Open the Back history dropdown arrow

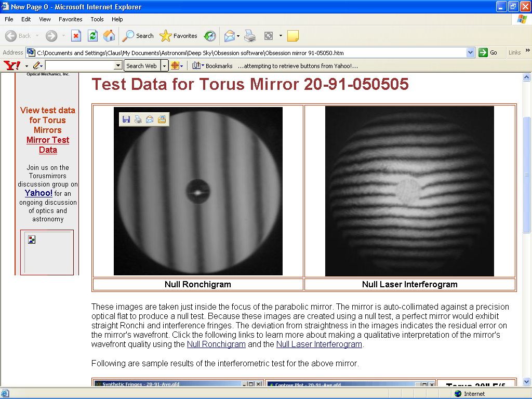pos(37,36)
